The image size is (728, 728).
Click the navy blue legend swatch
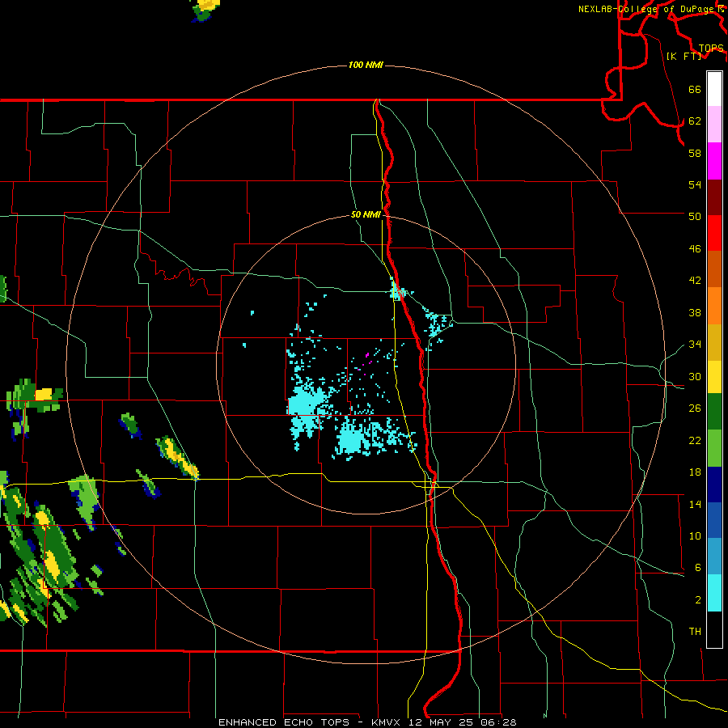[x=714, y=485]
